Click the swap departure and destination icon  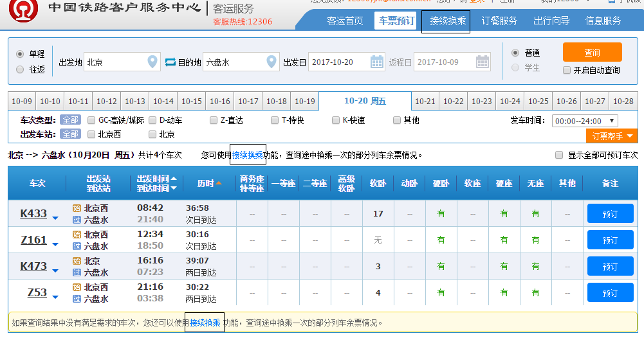170,62
